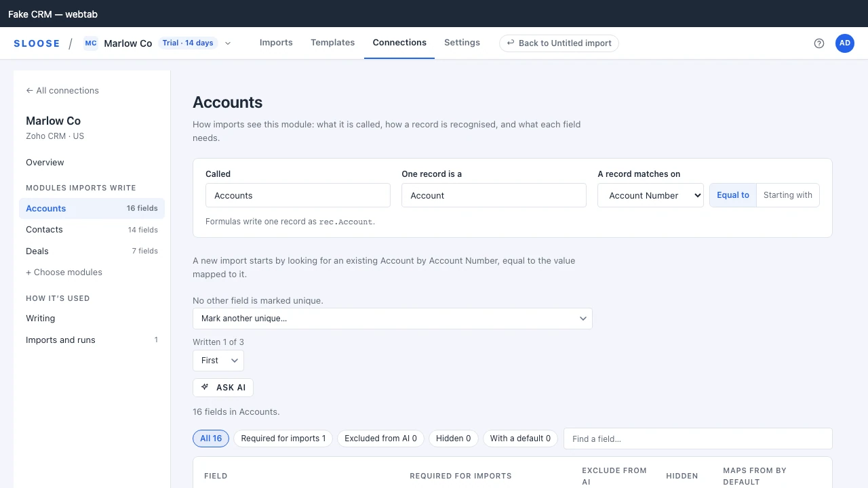
Task: Select the Contacts module in sidebar
Action: pyautogui.click(x=92, y=230)
